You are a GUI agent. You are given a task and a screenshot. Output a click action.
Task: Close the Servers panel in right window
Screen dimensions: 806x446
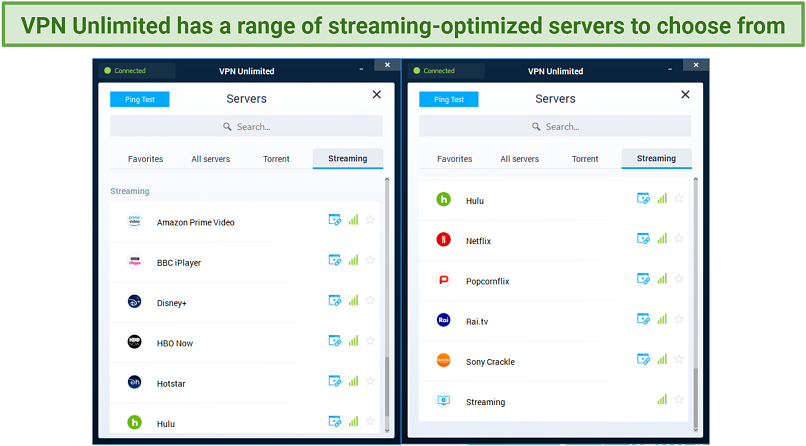click(685, 95)
